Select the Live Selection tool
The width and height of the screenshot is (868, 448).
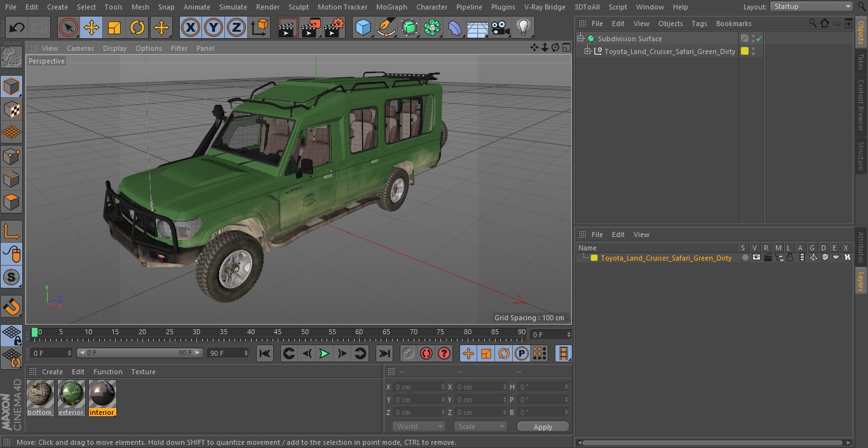click(68, 27)
